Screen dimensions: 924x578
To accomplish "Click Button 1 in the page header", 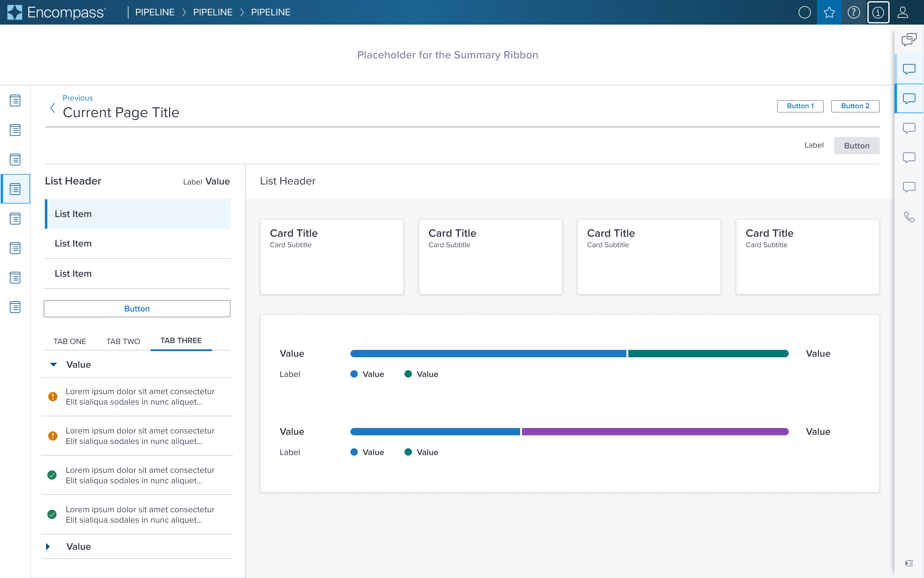I will [800, 105].
